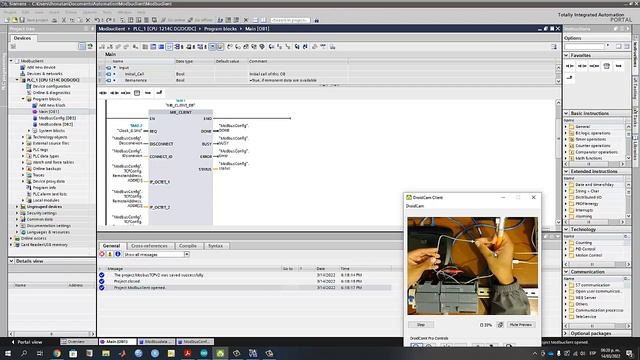This screenshot has height=360, width=640.
Task: Click the Go online toolbar button
Action: click(173, 20)
